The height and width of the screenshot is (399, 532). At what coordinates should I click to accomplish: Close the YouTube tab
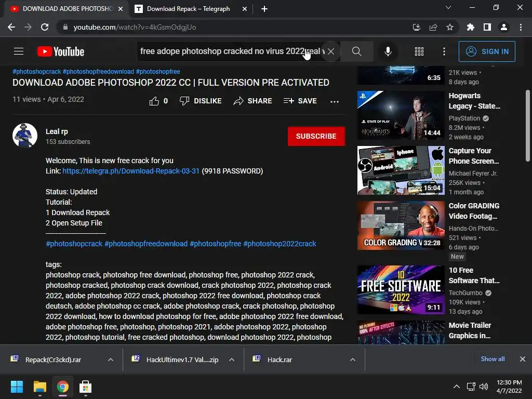pyautogui.click(x=121, y=9)
